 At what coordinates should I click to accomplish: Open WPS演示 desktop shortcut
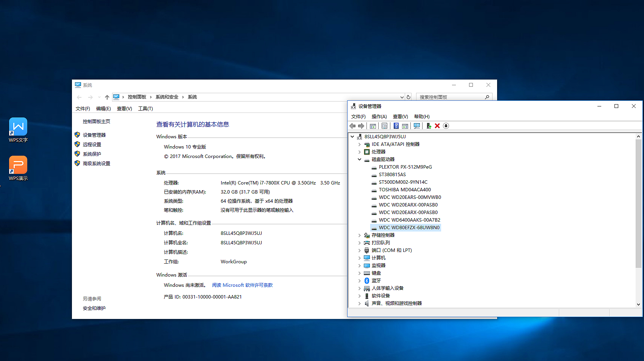pos(18,168)
